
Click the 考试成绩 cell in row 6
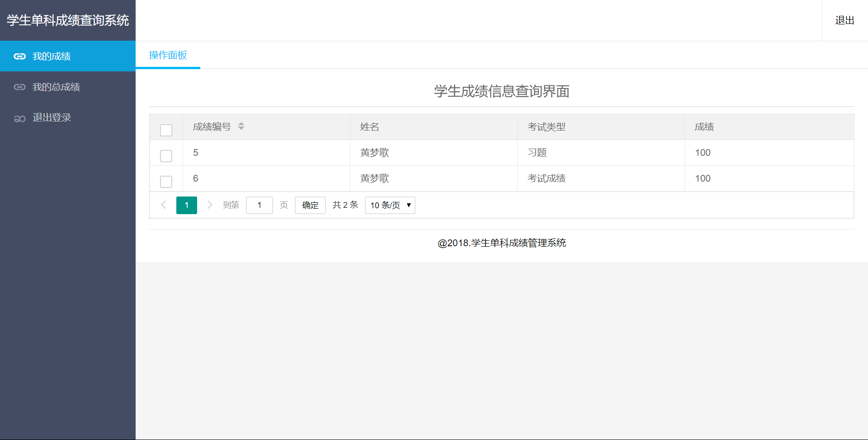coord(546,178)
